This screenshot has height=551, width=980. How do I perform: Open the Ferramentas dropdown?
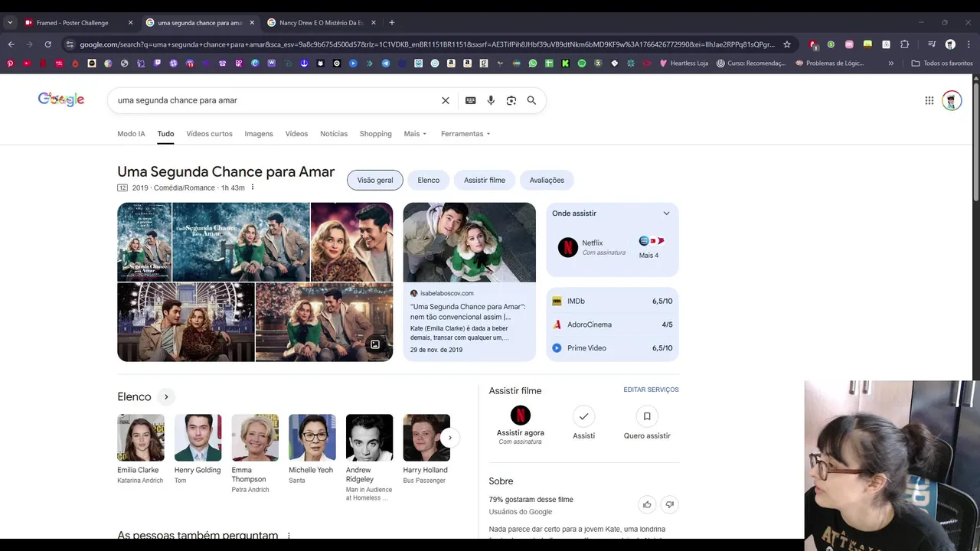[x=465, y=134]
